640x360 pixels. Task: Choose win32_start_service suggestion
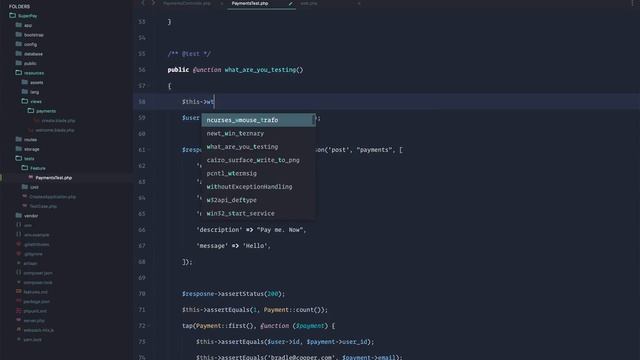(258, 213)
